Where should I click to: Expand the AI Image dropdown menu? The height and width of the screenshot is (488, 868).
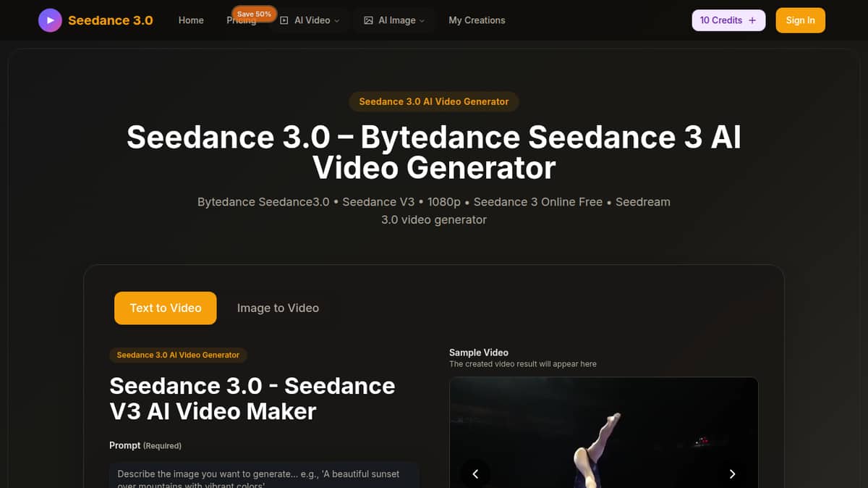[x=394, y=20]
